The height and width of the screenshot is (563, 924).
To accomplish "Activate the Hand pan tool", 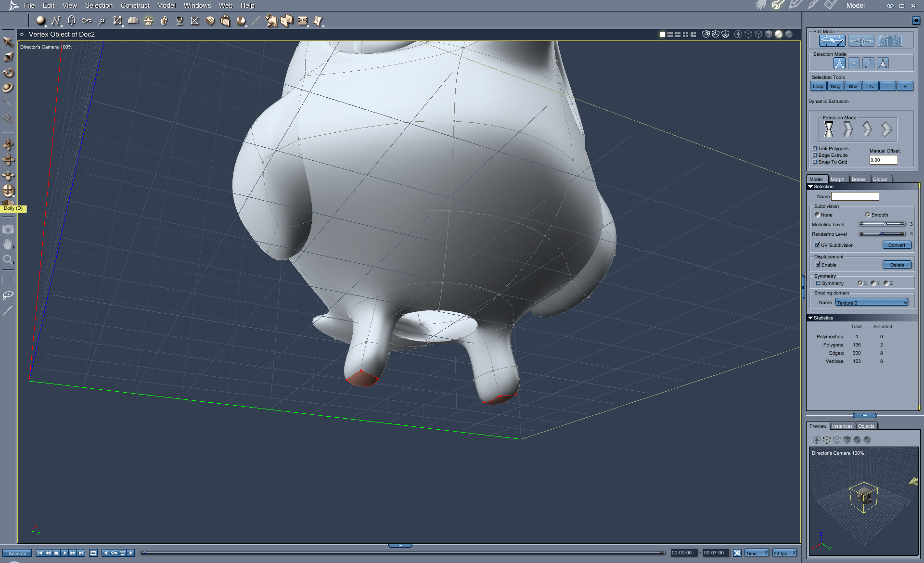I will 8,244.
